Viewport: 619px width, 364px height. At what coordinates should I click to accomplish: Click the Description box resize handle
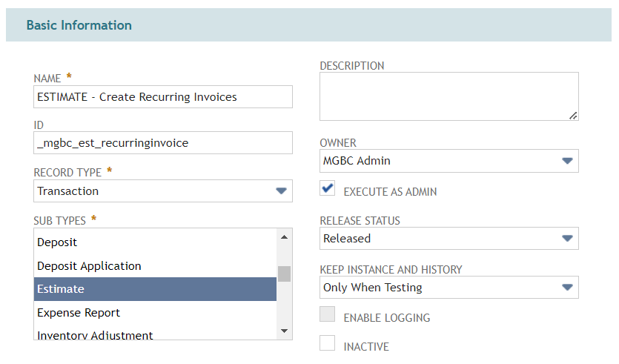573,116
